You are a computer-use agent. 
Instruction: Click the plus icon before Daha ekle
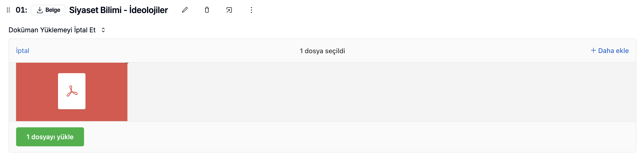593,50
